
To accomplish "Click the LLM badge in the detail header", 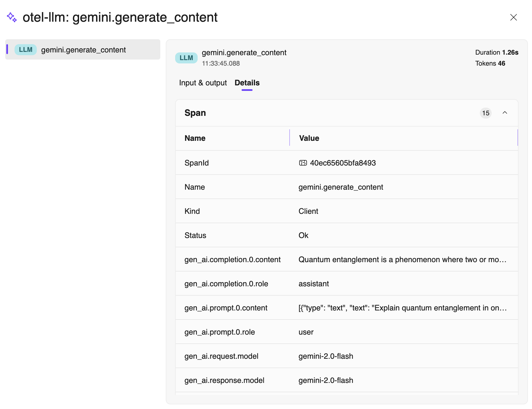I will (x=186, y=58).
